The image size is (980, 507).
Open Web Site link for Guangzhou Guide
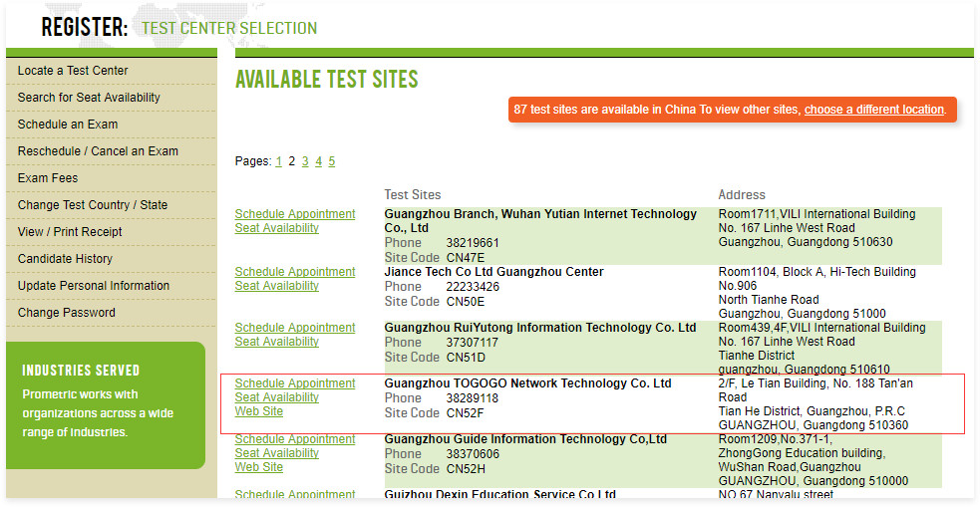click(x=259, y=467)
